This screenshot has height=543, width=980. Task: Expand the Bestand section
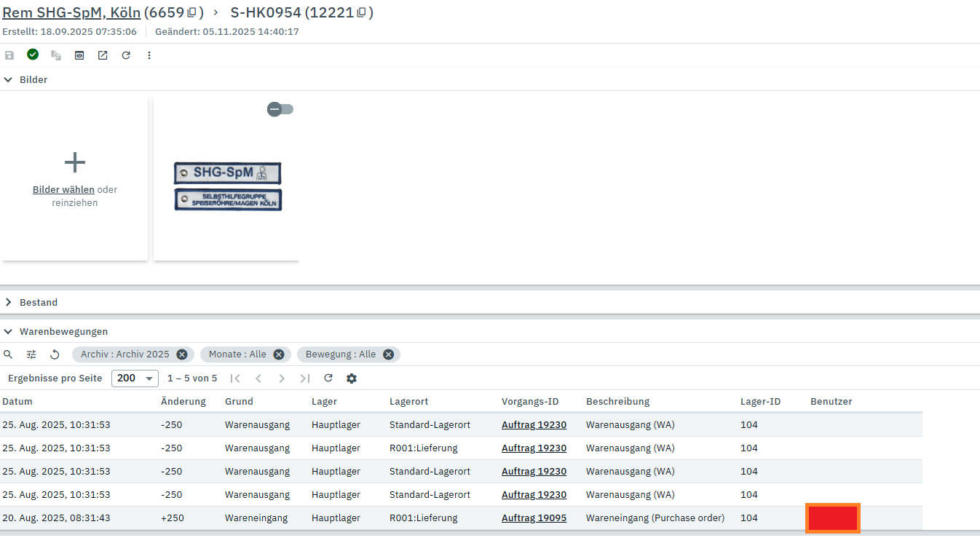[9, 302]
